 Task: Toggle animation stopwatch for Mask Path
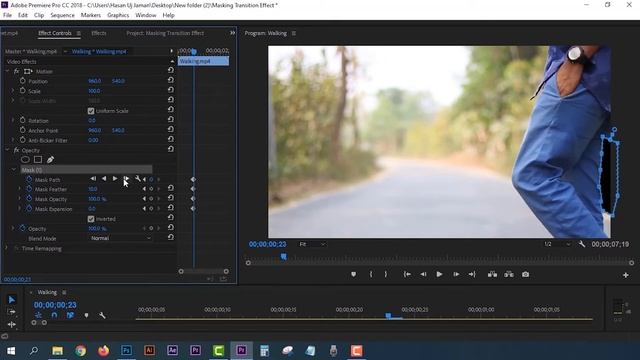[x=29, y=179]
